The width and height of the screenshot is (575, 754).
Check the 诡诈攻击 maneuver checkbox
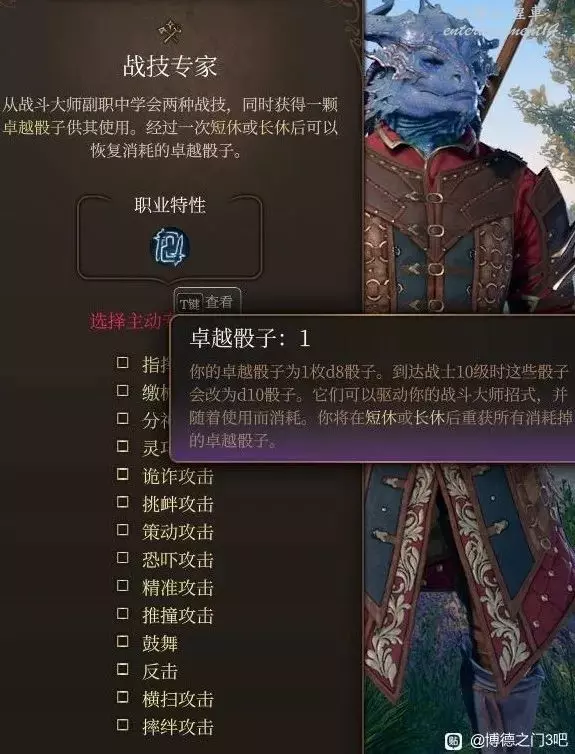pyautogui.click(x=123, y=474)
